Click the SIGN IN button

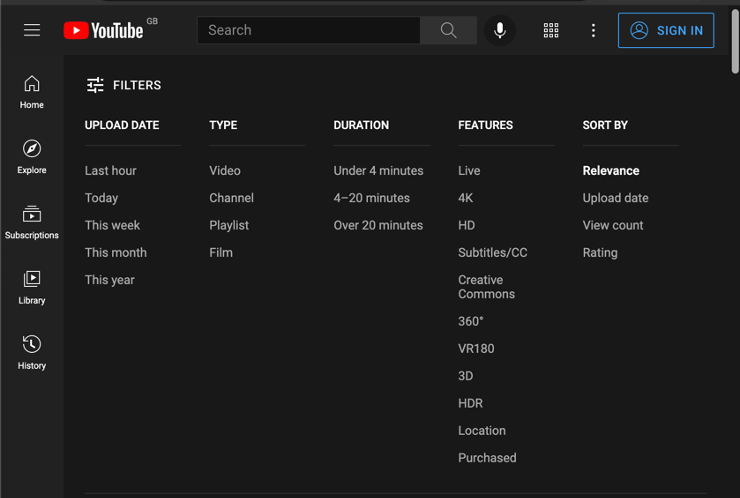click(x=665, y=30)
